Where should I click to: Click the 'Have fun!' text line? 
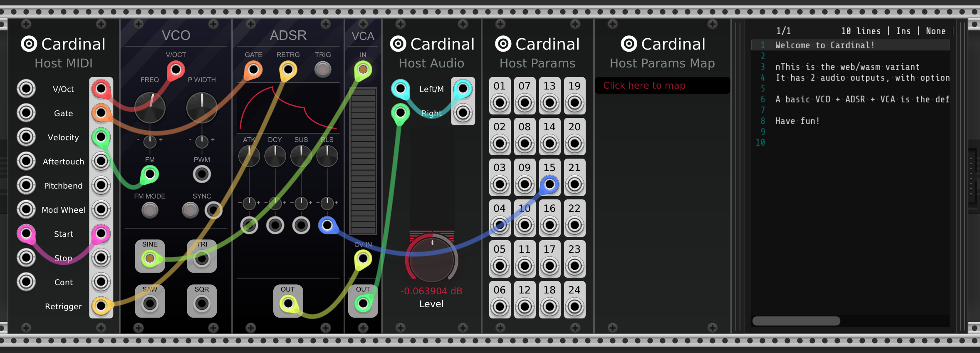click(797, 121)
